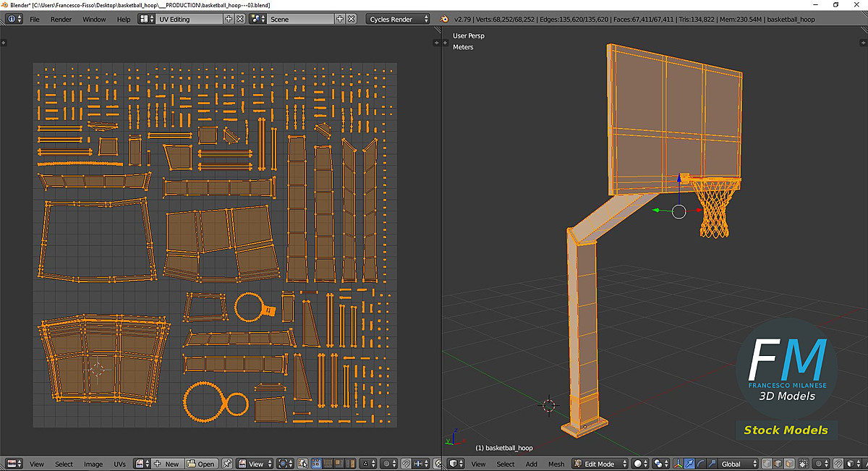Add a new screen layout with plus icon

coord(229,19)
